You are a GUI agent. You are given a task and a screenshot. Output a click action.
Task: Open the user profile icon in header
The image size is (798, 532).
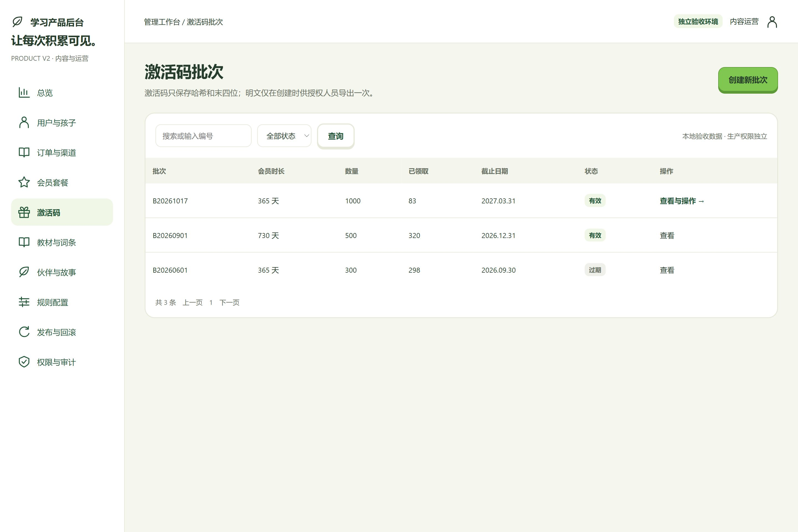(772, 22)
